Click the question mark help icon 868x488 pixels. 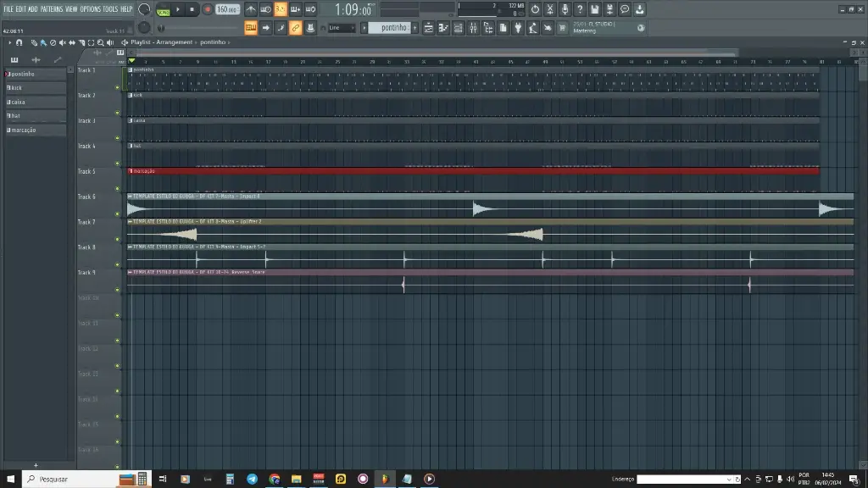(580, 9)
